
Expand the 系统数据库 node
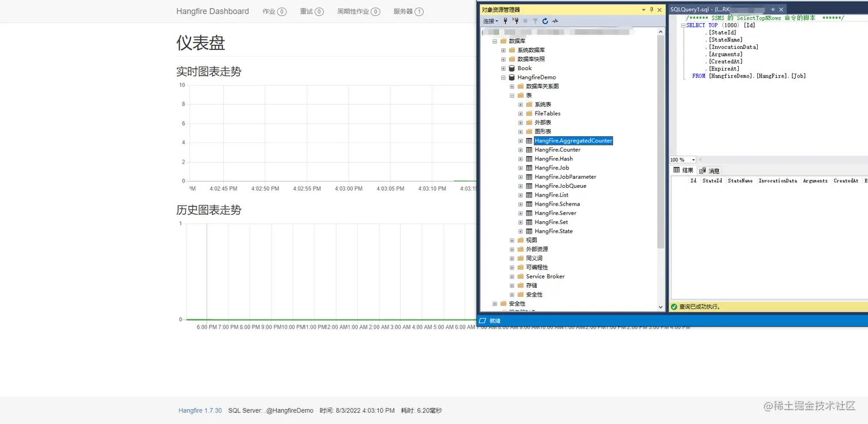(503, 51)
